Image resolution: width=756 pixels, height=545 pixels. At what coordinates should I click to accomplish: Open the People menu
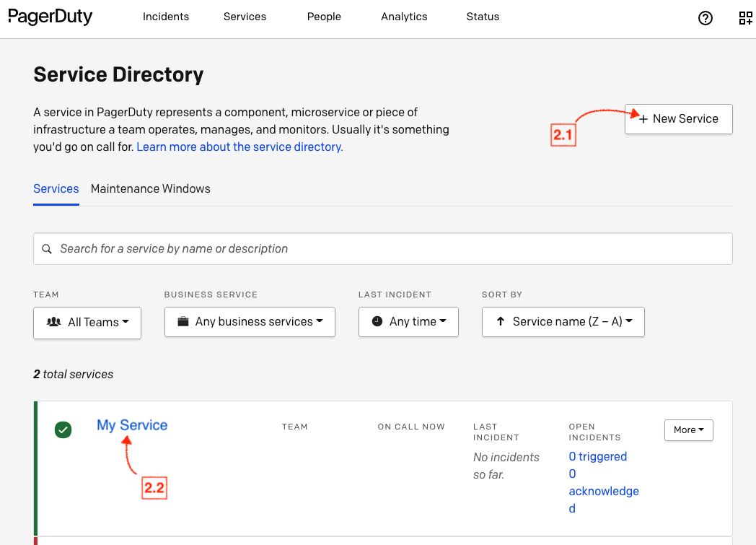pyautogui.click(x=324, y=17)
